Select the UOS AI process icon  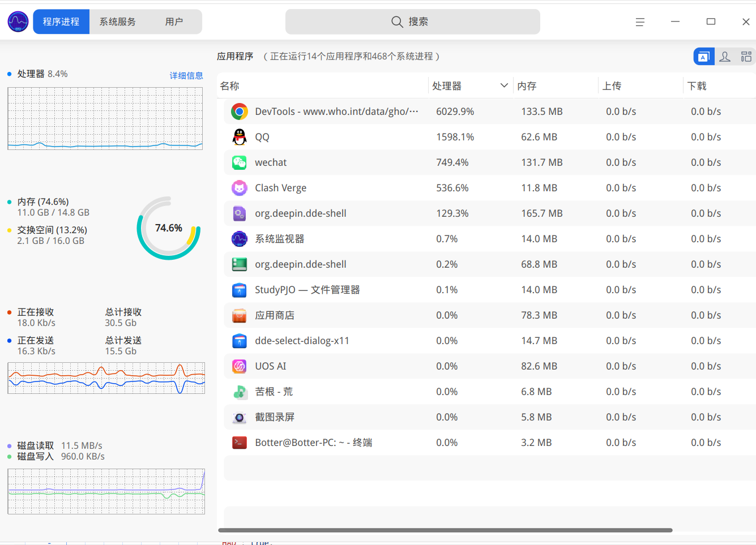click(x=240, y=366)
